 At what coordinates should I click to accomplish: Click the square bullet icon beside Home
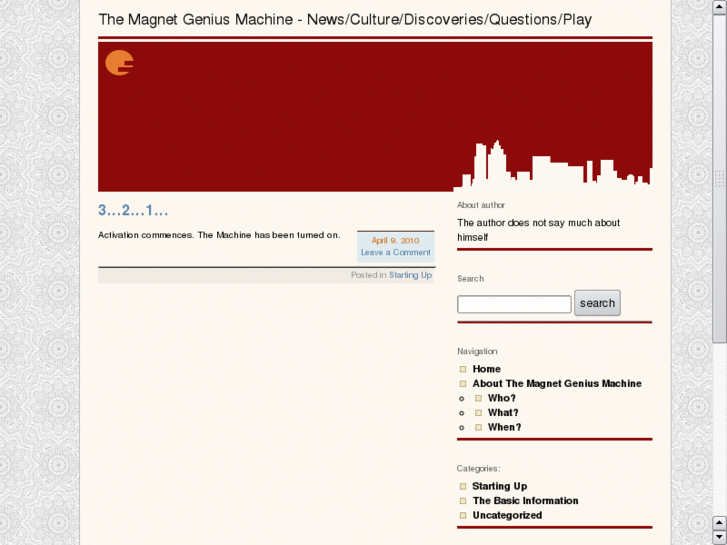(x=463, y=369)
